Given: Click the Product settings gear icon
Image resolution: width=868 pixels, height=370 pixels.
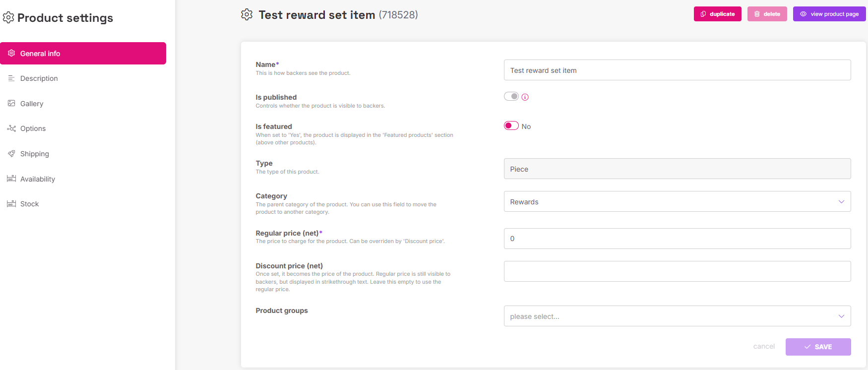Looking at the screenshot, I should click(8, 18).
